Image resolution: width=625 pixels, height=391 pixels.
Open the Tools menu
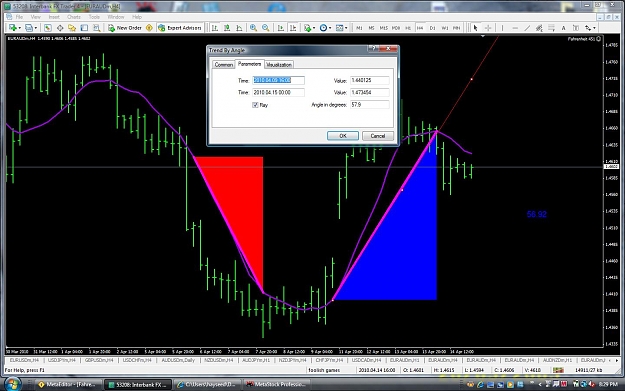tap(94, 17)
